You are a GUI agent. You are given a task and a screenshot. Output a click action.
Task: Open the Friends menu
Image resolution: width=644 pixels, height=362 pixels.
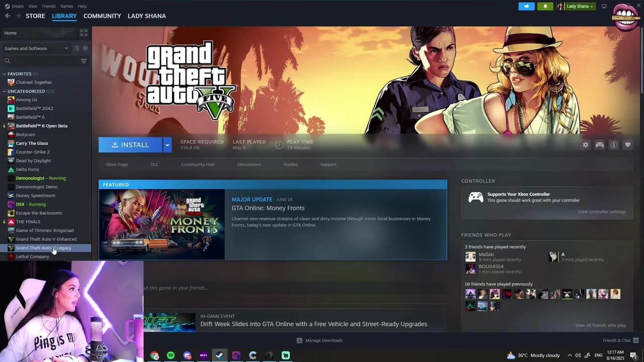(49, 6)
